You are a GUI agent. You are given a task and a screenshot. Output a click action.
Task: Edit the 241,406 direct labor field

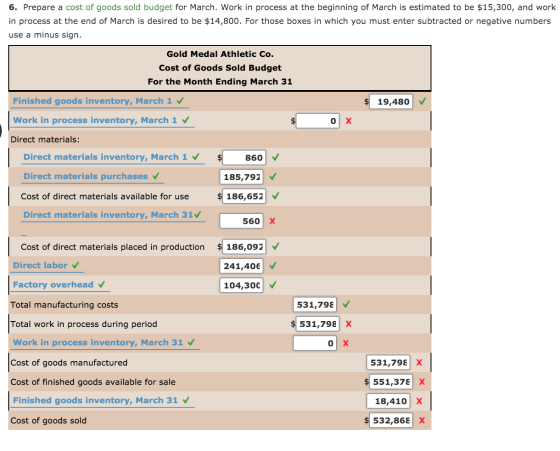[241, 266]
